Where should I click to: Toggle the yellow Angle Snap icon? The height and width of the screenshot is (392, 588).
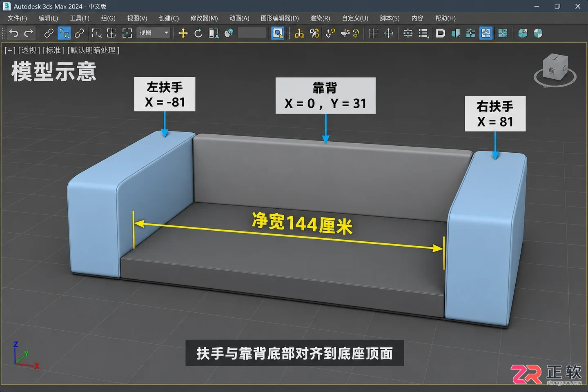(299, 33)
